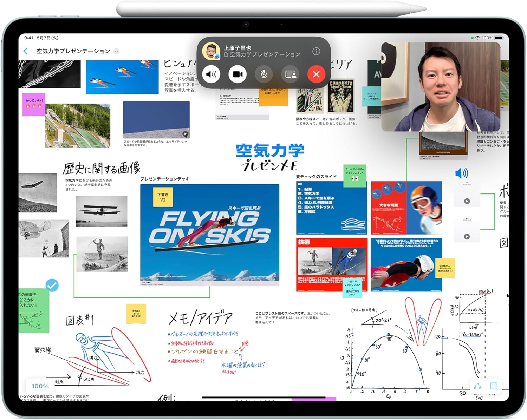Play the upper audio clip

coord(467,201)
